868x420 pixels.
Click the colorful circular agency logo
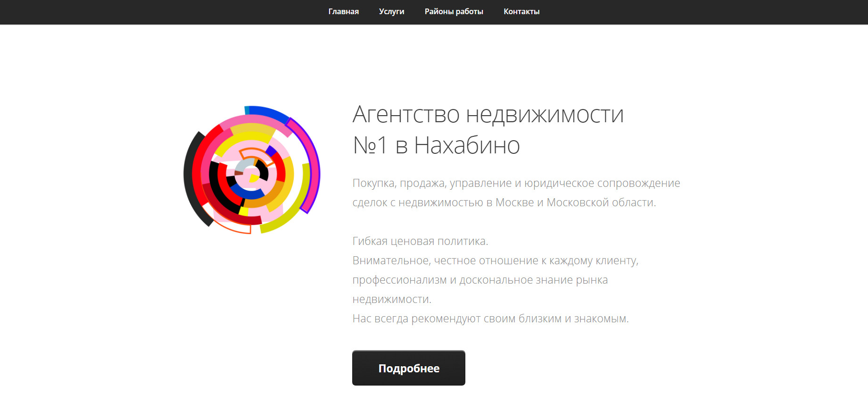click(x=252, y=170)
